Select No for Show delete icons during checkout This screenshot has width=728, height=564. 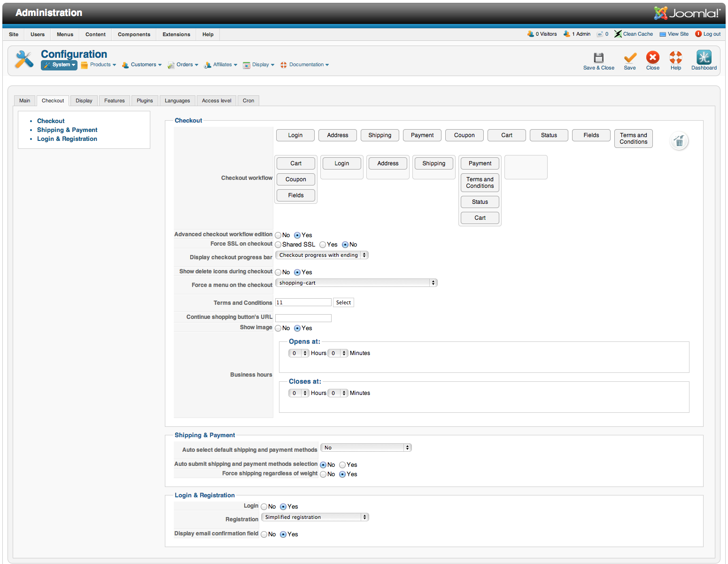(x=279, y=272)
